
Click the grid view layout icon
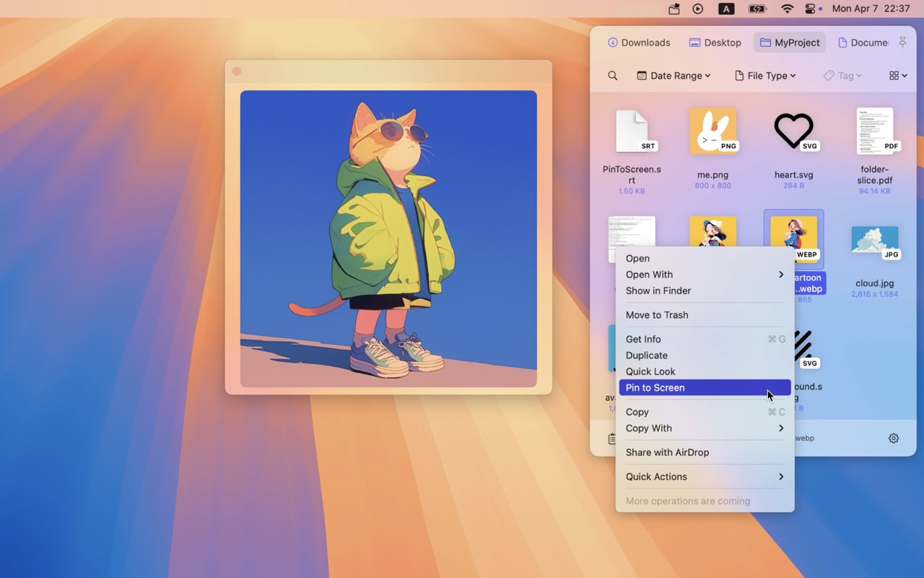tap(895, 75)
